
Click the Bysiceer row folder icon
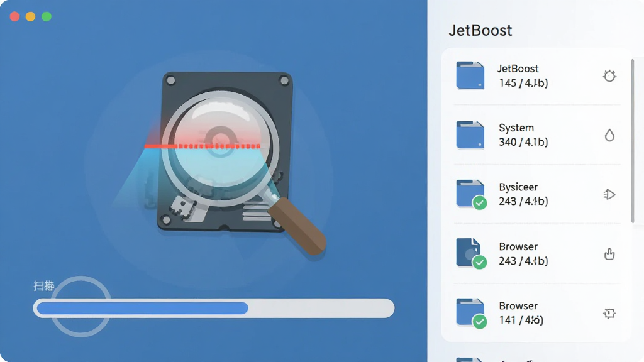click(470, 194)
